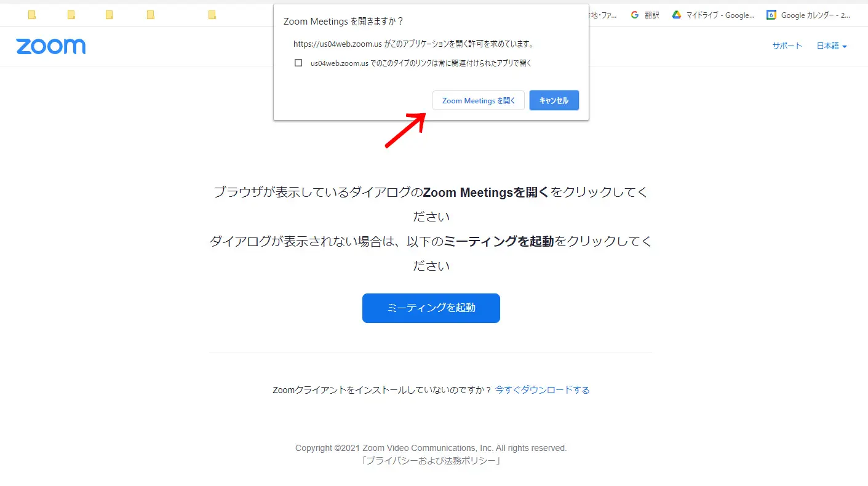Follow the 今すぐダウンロードする link
Viewport: 868px width, 486px height.
pyautogui.click(x=542, y=389)
